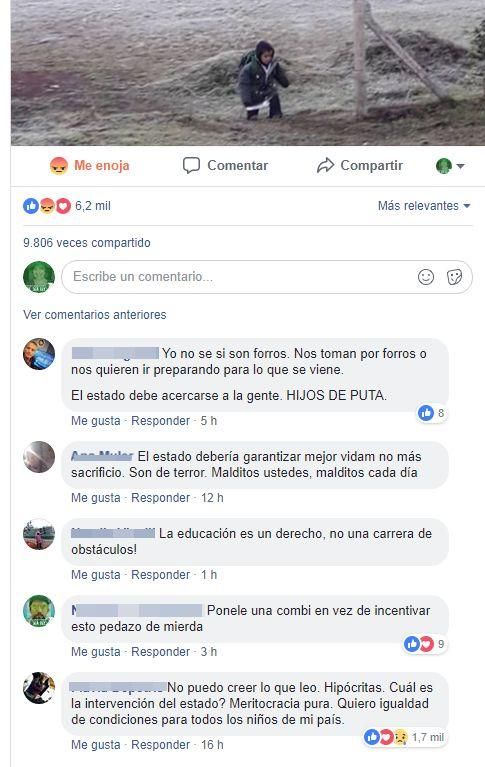Click the angry face Me enoja reaction
485x767 pixels.
point(58,166)
